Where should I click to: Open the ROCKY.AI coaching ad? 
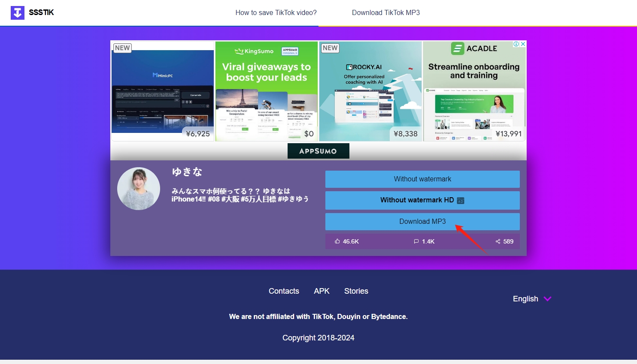[x=370, y=91]
